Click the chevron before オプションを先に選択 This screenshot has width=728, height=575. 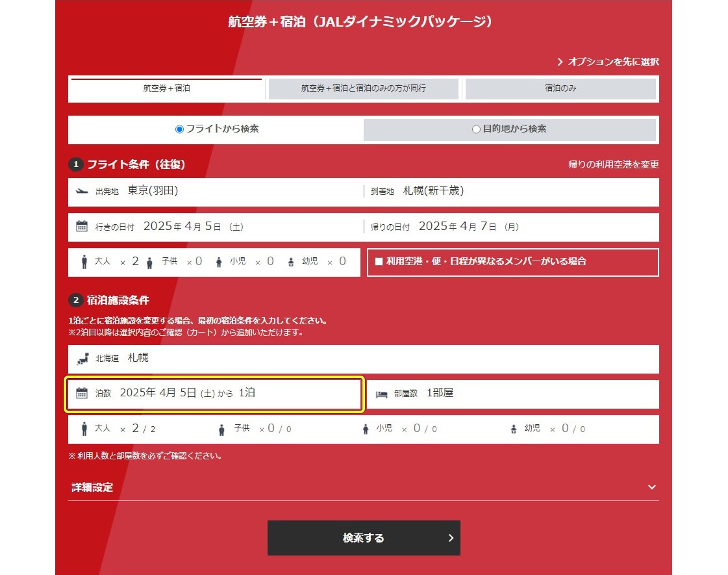click(x=560, y=62)
